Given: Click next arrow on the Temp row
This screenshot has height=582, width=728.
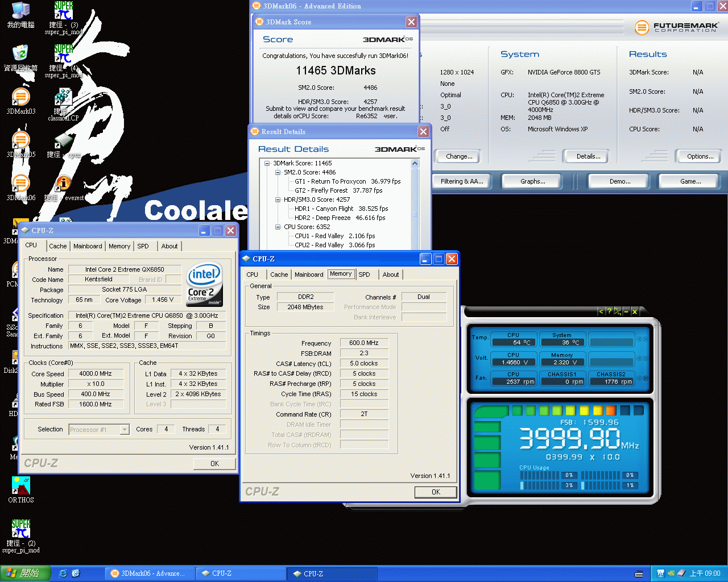Looking at the screenshot, I should coord(646,339).
